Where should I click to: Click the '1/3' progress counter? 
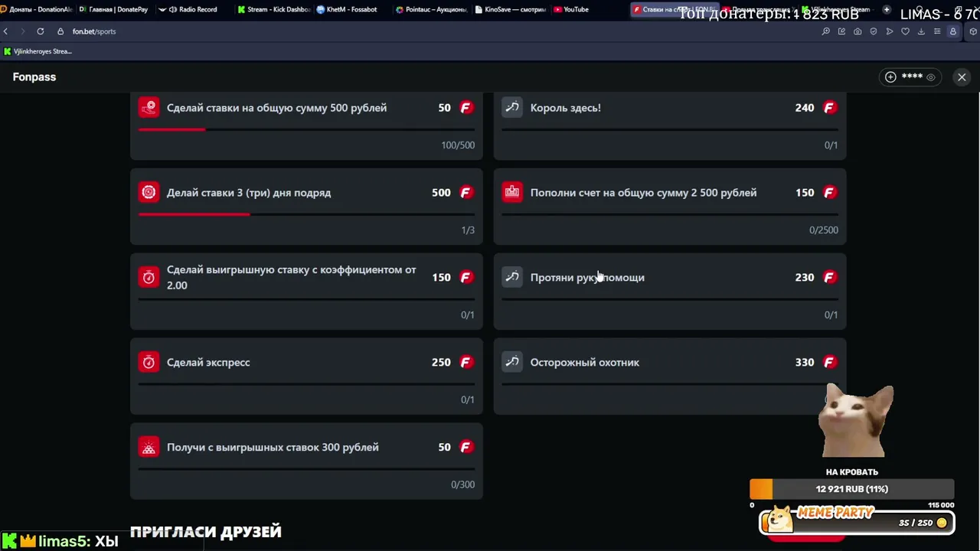[468, 230]
